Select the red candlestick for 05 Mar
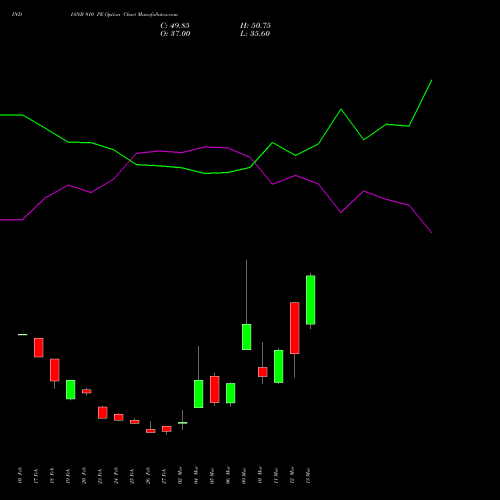 (x=215, y=389)
